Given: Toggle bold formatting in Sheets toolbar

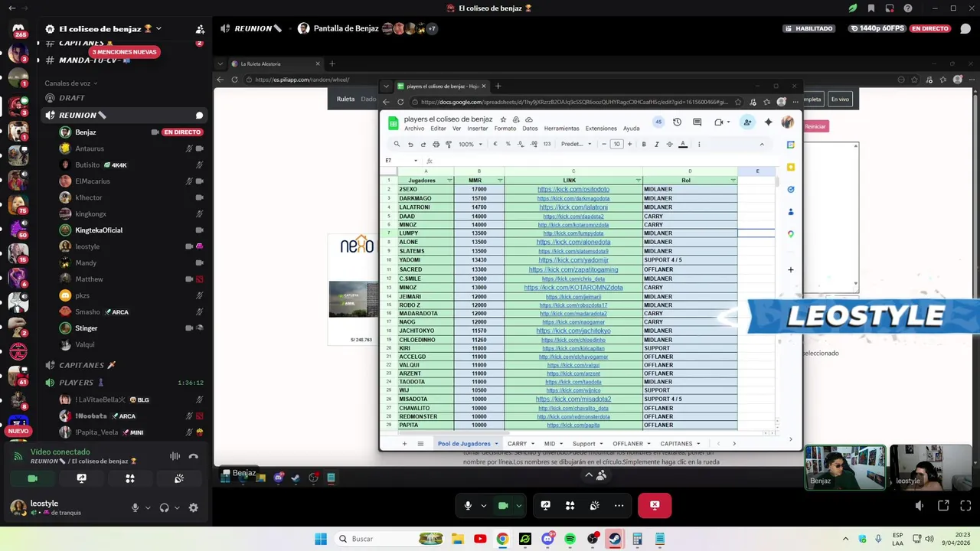Looking at the screenshot, I should 644,144.
